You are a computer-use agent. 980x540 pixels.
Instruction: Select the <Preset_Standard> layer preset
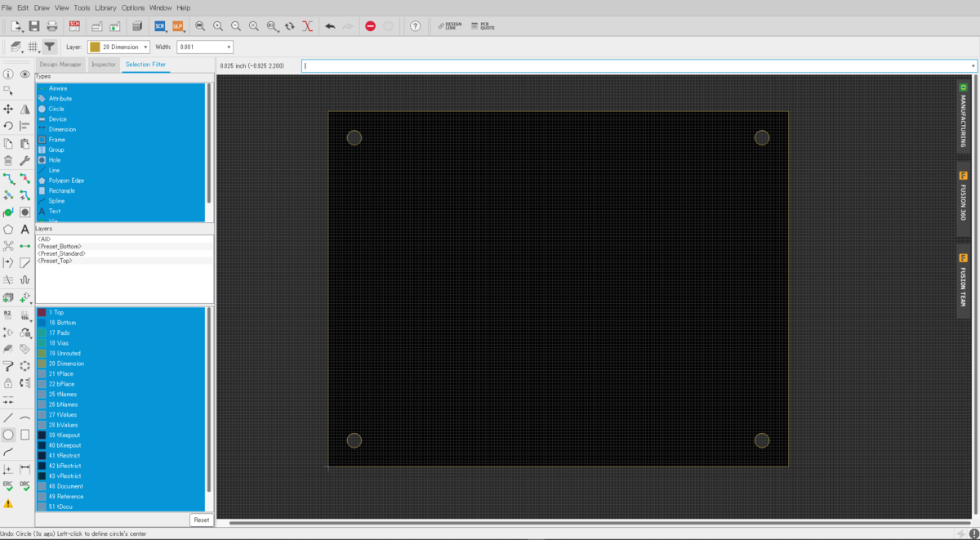[x=61, y=253]
